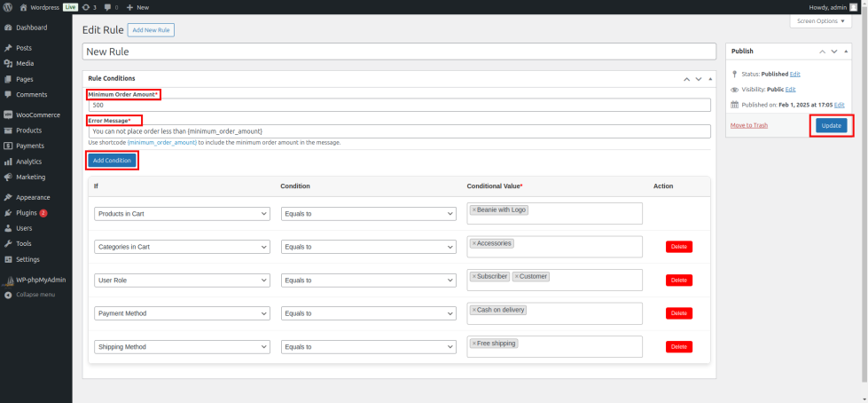868x403 pixels.
Task: Remove the Subscriber tag from User Role
Action: coord(474,276)
